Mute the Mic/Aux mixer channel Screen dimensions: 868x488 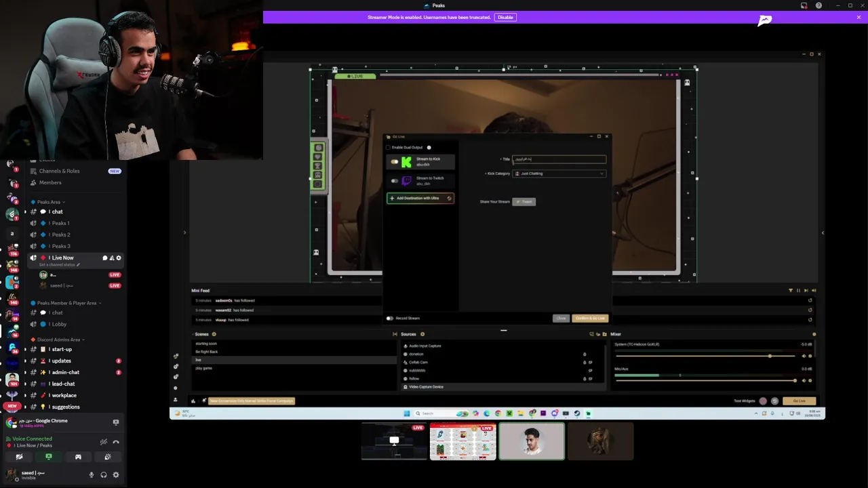point(804,381)
